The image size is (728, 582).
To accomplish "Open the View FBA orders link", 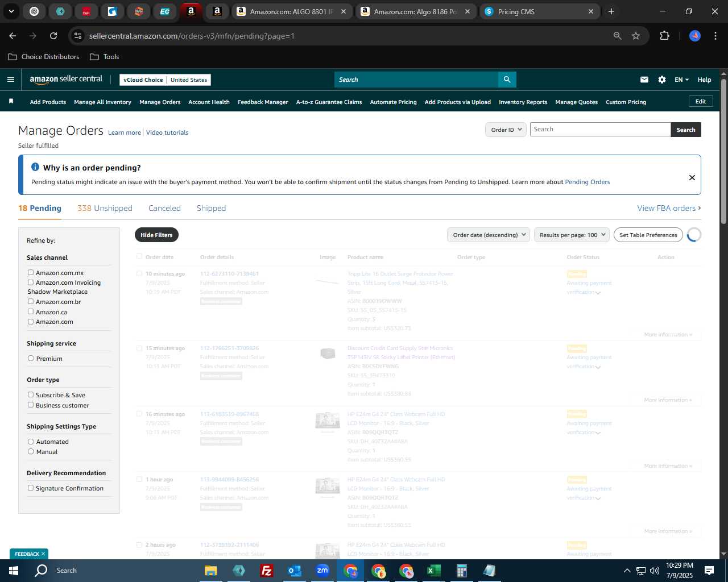I will point(669,208).
